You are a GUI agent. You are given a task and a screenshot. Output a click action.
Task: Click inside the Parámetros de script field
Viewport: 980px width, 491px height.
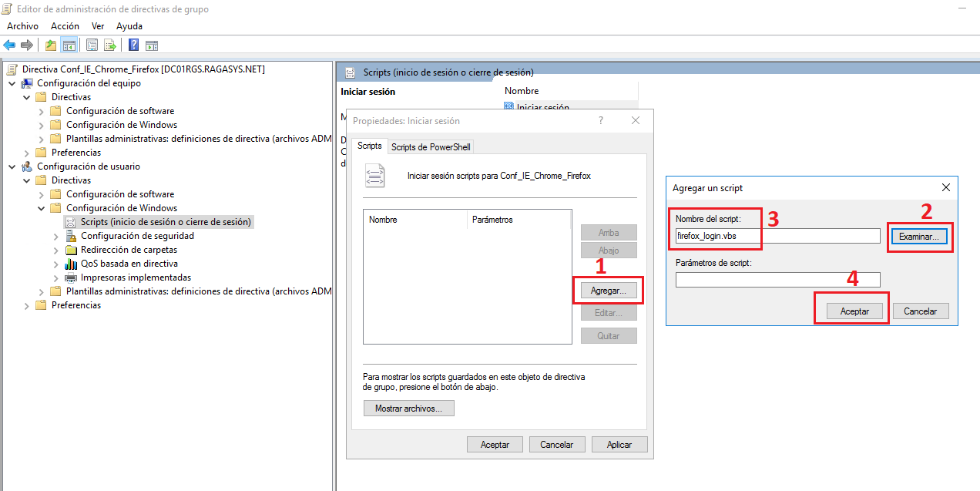[x=777, y=279]
